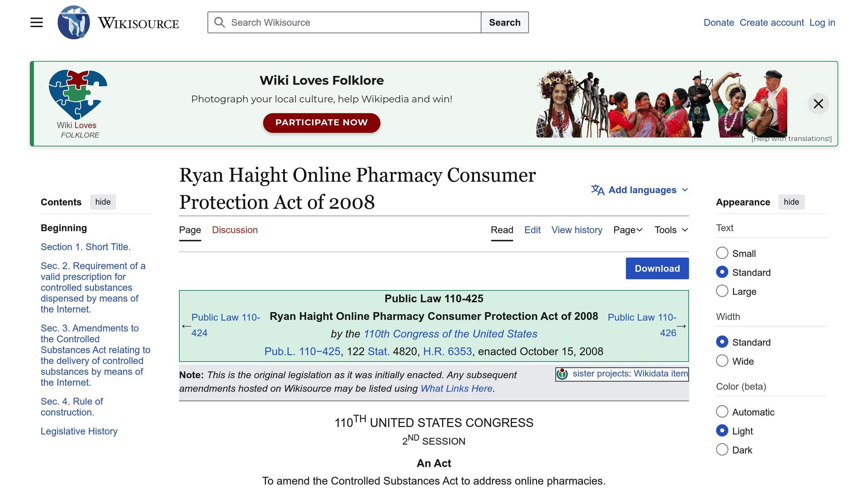The width and height of the screenshot is (868, 488).
Task: Click the Search button
Action: [x=505, y=22]
